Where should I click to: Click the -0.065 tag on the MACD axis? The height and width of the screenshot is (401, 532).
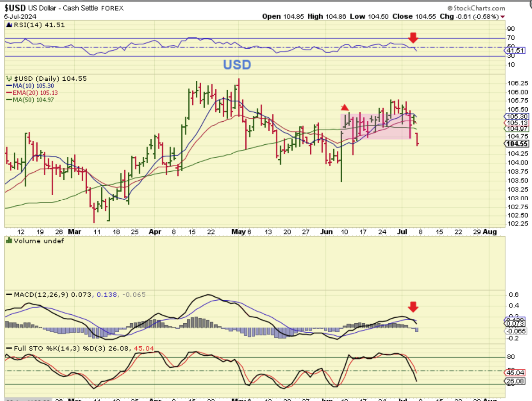tap(515, 331)
